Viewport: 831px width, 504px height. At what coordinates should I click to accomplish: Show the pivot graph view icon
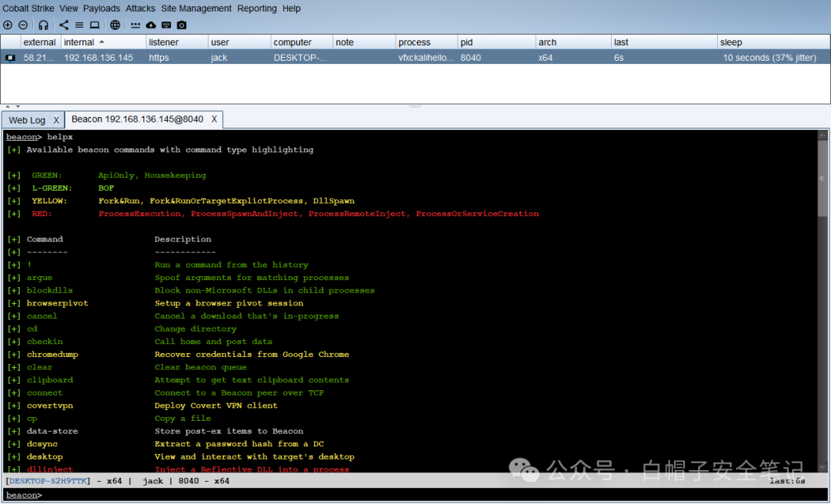64,25
